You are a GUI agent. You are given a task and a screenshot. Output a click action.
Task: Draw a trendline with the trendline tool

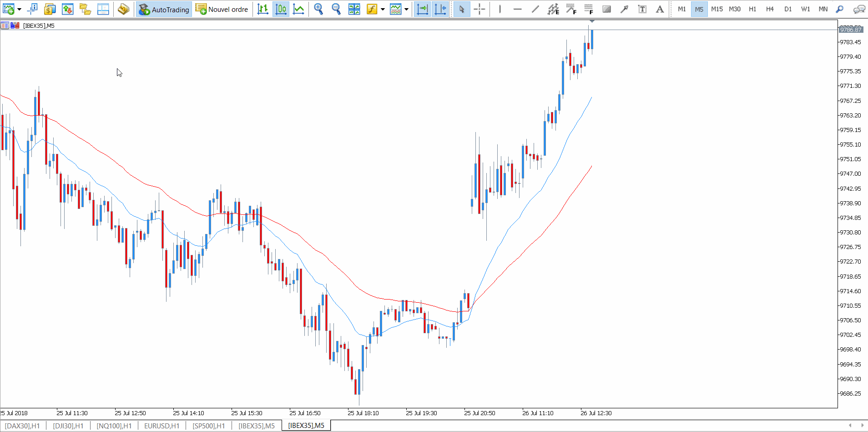click(535, 9)
